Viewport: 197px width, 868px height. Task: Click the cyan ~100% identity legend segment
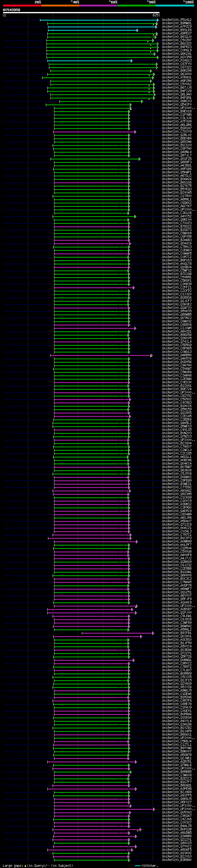[175, 6]
